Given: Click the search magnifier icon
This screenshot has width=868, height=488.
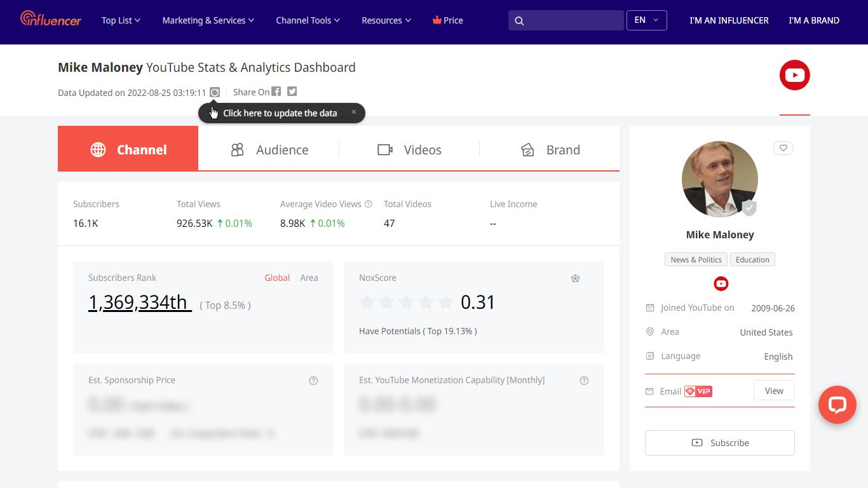Looking at the screenshot, I should 519,21.
